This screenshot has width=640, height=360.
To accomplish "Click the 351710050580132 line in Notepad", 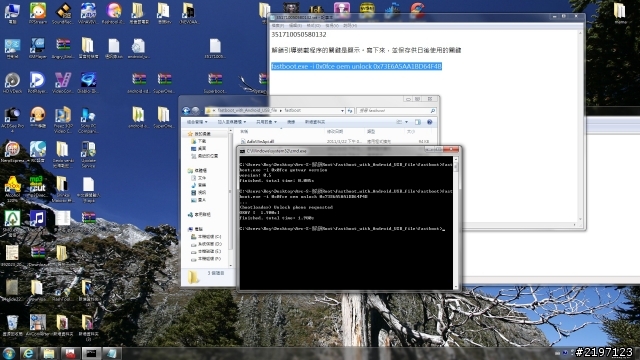I will tap(299, 35).
